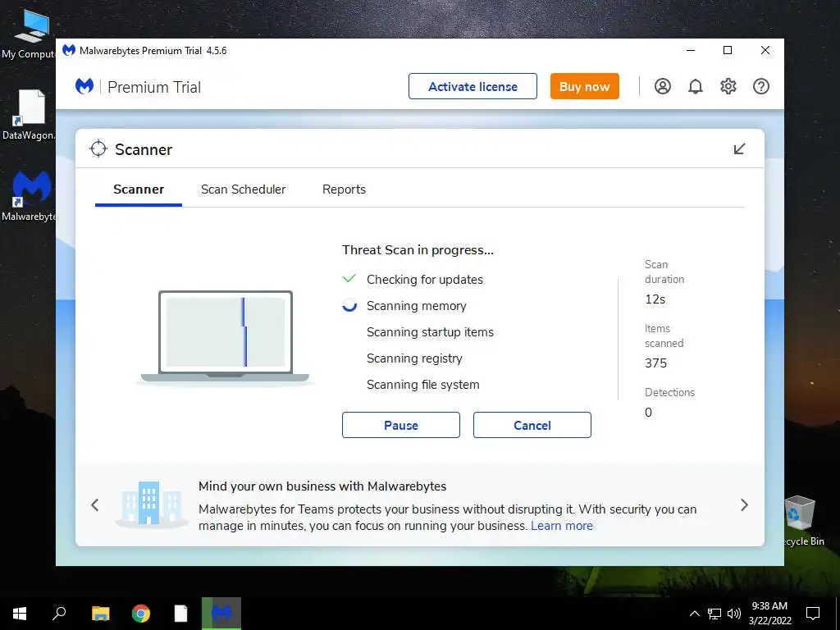Image resolution: width=840 pixels, height=630 pixels.
Task: Click 'Mind your own business with Malwarebytes' heading
Action: (322, 486)
